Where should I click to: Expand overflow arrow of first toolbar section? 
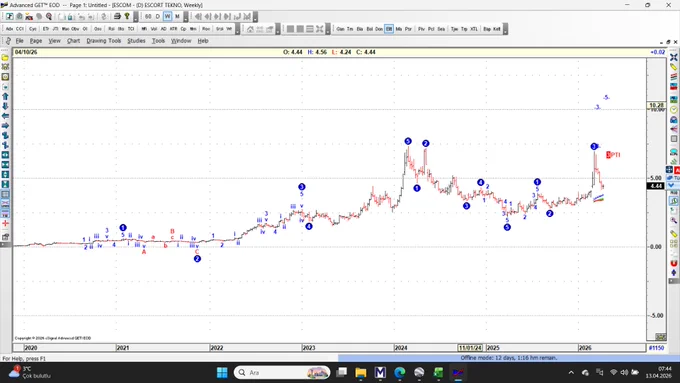pos(136,17)
